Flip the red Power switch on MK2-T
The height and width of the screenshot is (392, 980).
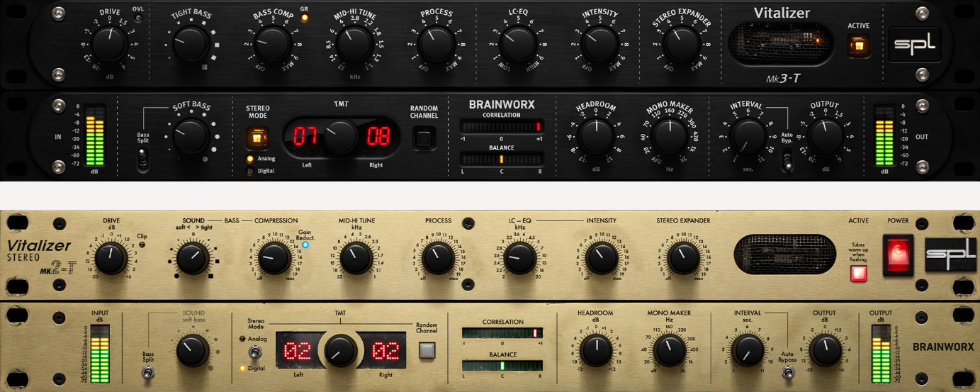coord(898,254)
